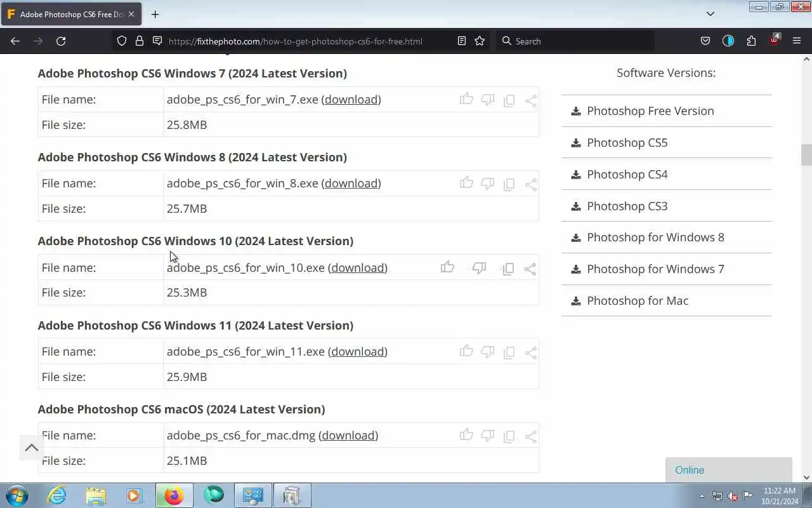The width and height of the screenshot is (812, 508).
Task: Like the adobe_ps_cs6_for_mac.dmg row
Action: pos(466,435)
